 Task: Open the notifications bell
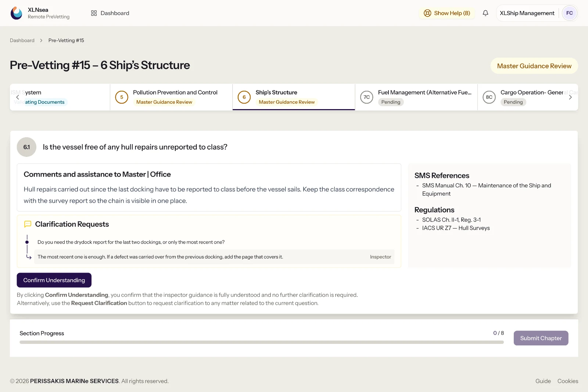click(x=485, y=13)
